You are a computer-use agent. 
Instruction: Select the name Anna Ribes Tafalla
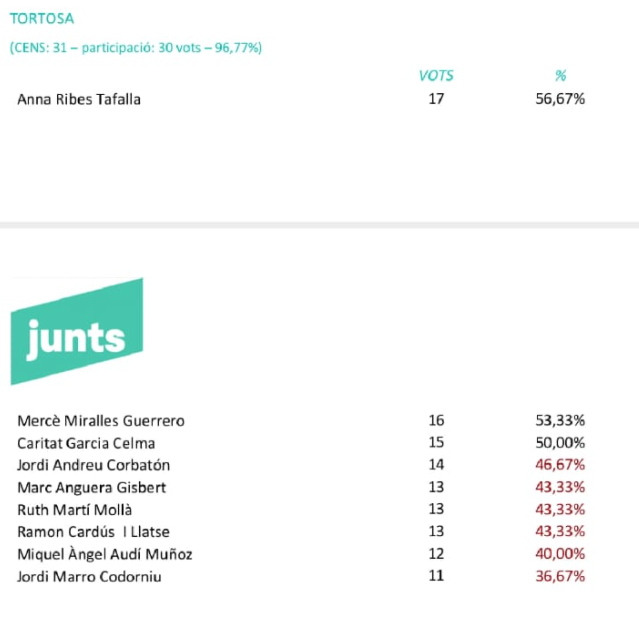coord(79,99)
